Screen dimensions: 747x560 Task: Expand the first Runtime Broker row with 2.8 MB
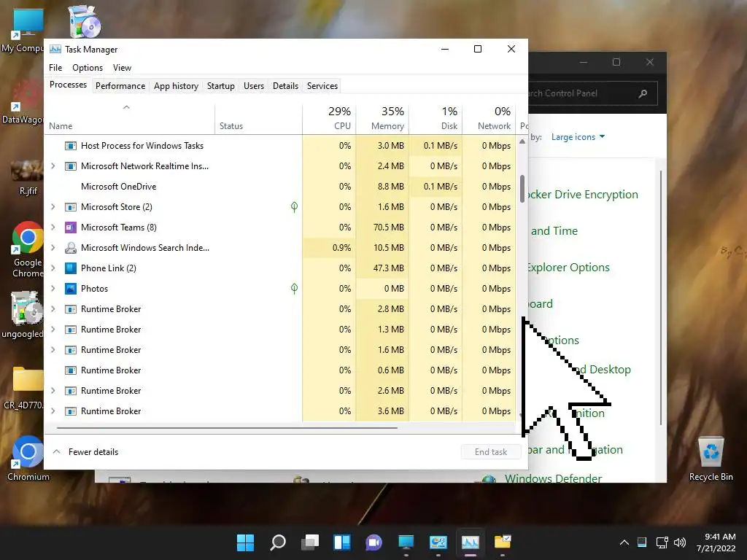point(53,309)
